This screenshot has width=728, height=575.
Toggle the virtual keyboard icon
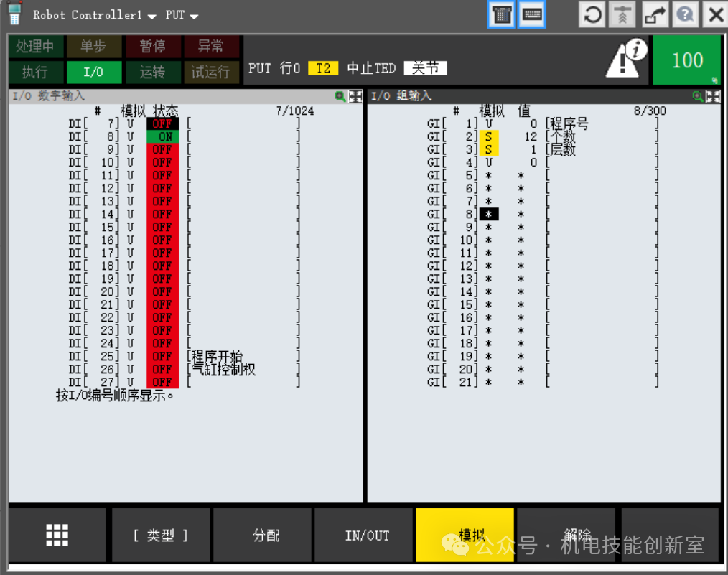point(531,15)
